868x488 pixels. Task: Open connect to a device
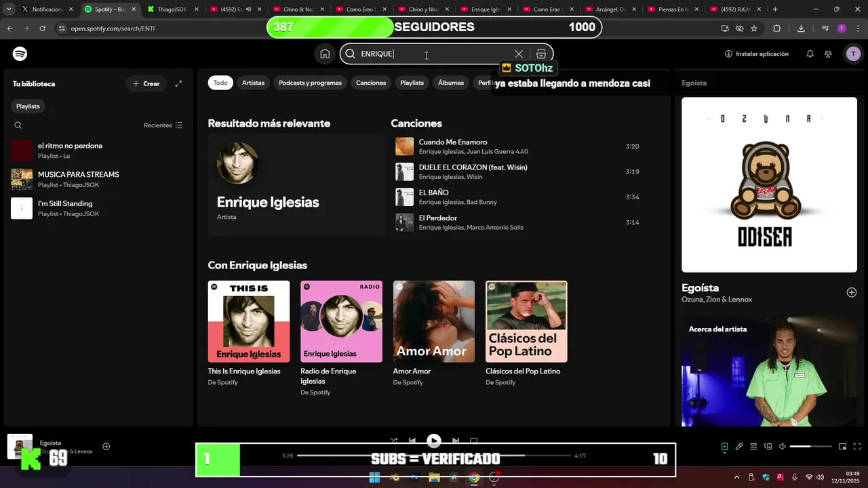768,447
